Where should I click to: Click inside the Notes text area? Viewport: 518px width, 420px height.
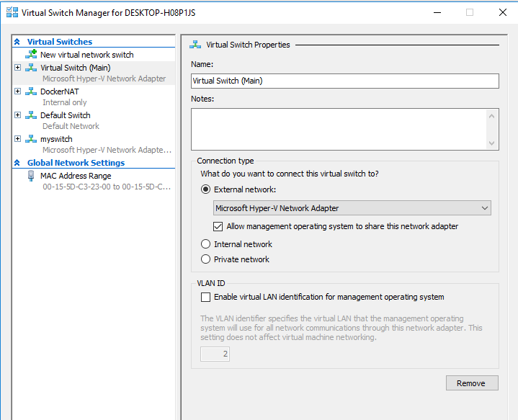(x=339, y=129)
